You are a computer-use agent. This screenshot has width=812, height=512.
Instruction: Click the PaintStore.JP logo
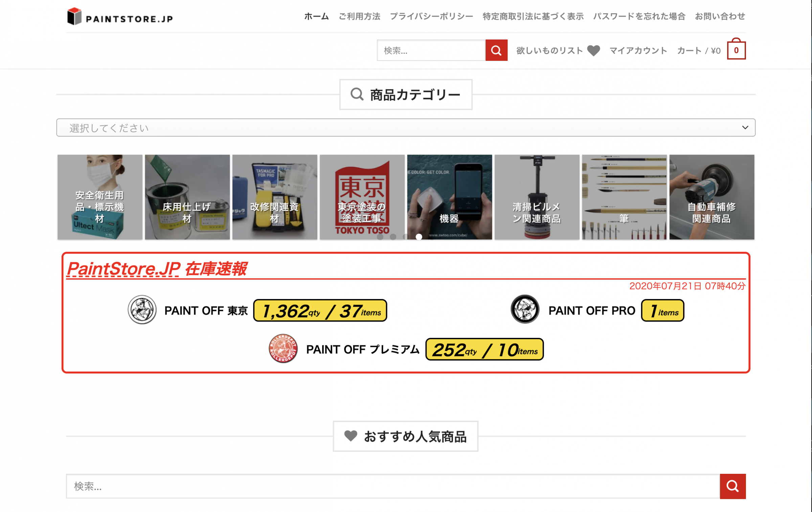click(x=120, y=17)
